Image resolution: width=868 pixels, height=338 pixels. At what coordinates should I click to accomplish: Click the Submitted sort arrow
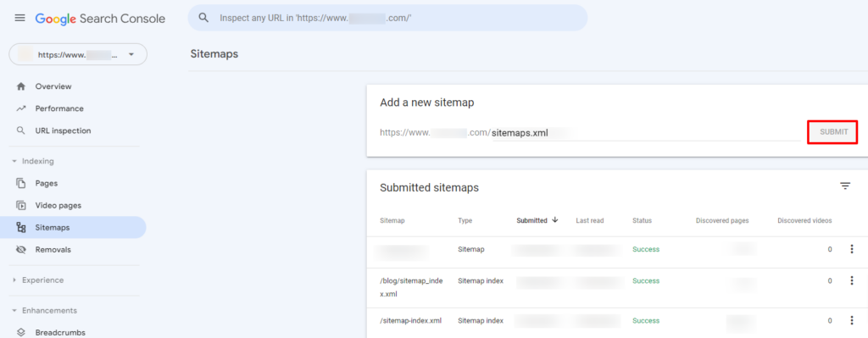554,219
